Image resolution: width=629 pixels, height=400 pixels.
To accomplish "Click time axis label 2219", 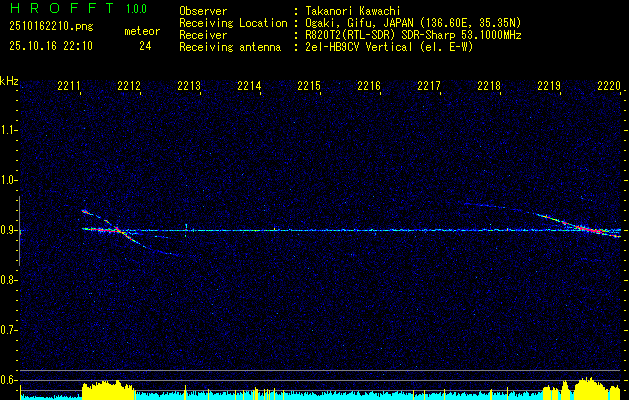I will pos(549,86).
